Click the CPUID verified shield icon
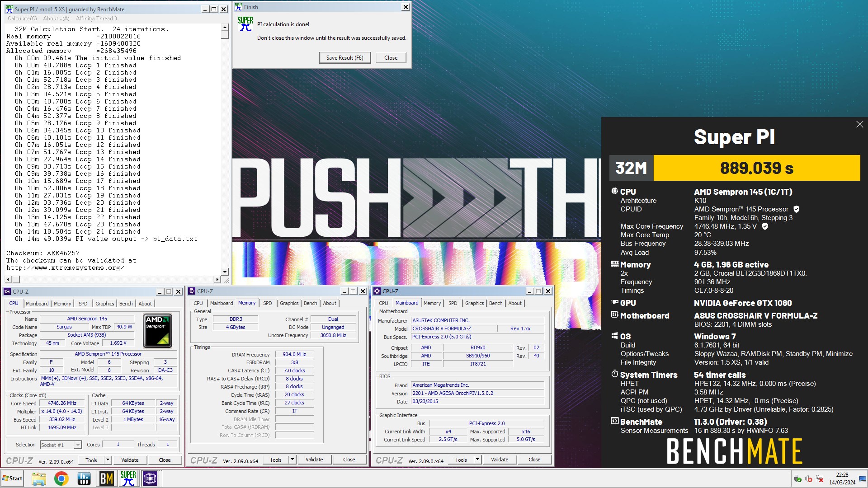868x488 pixels. 797,209
